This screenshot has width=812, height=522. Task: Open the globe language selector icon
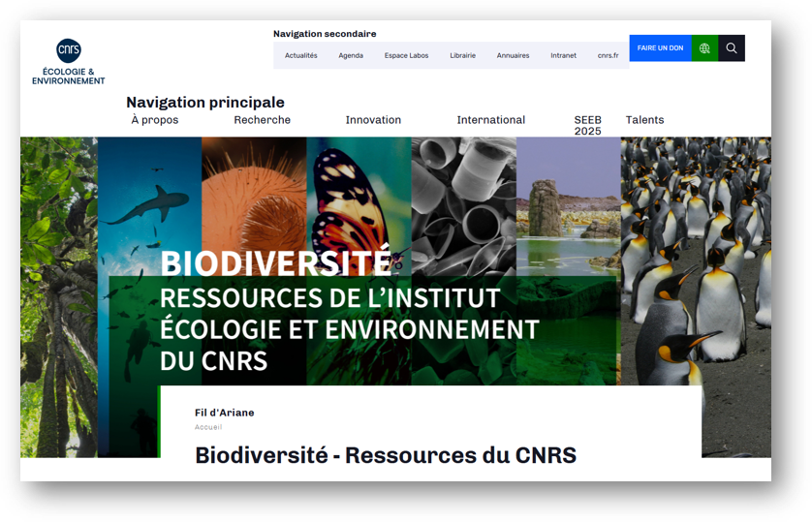click(704, 48)
